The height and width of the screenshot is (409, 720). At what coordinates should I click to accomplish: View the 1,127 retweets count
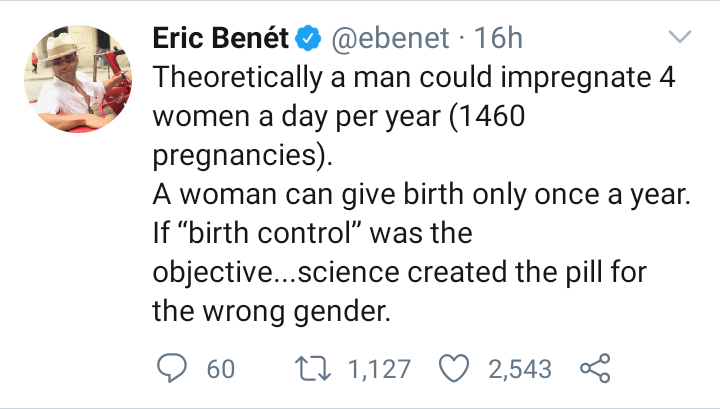[x=380, y=369]
